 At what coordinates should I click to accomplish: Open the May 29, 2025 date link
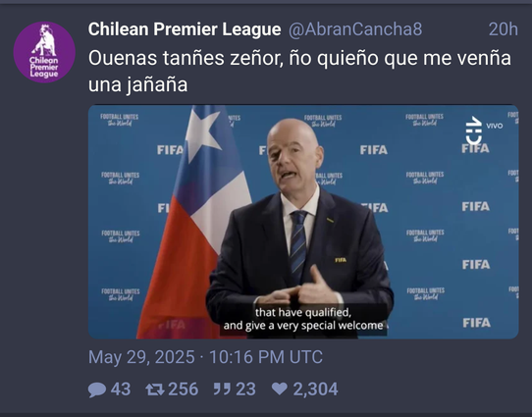(205, 357)
